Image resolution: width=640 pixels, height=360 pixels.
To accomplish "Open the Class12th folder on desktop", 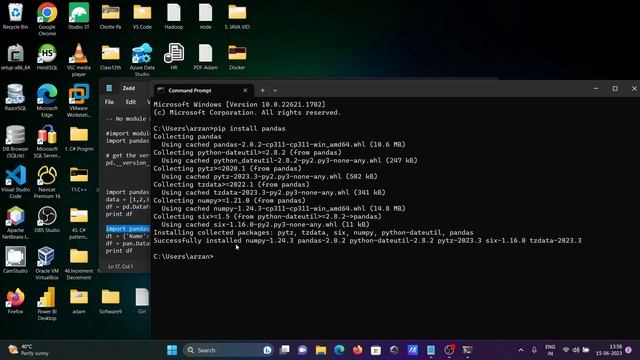I will tap(110, 57).
